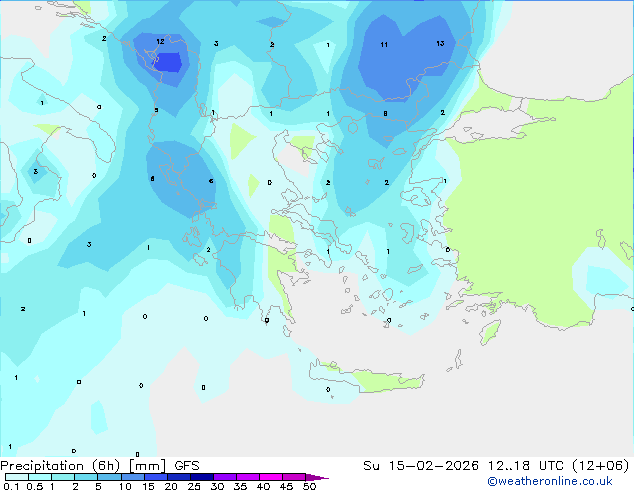Click the legend label "20"

tap(171, 486)
